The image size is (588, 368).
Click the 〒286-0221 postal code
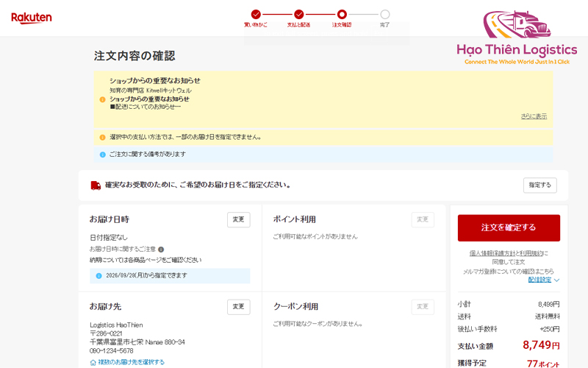(106, 334)
